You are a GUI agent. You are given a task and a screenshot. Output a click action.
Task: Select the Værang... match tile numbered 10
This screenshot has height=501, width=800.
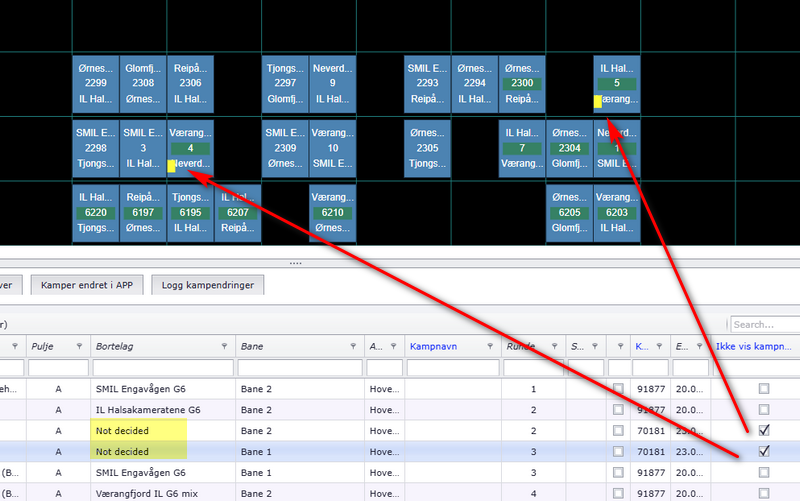pyautogui.click(x=333, y=148)
